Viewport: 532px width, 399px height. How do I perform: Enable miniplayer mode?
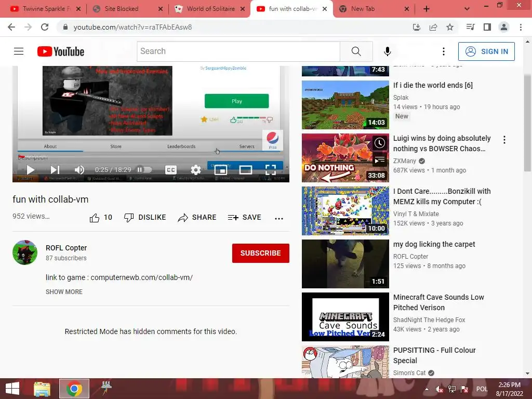point(220,170)
